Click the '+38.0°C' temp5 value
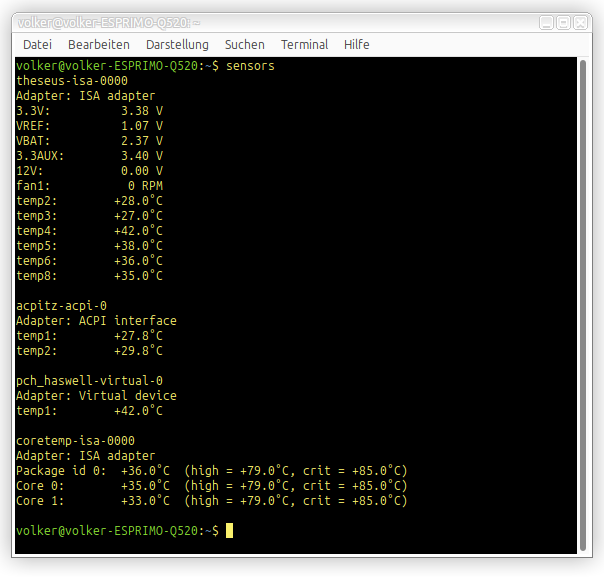The height and width of the screenshot is (579, 604). (x=138, y=246)
